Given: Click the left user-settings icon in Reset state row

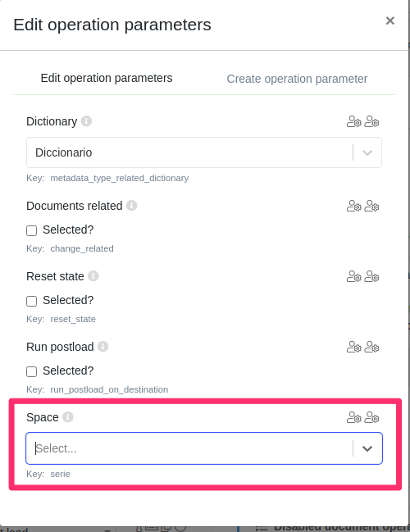Looking at the screenshot, I should [354, 276].
